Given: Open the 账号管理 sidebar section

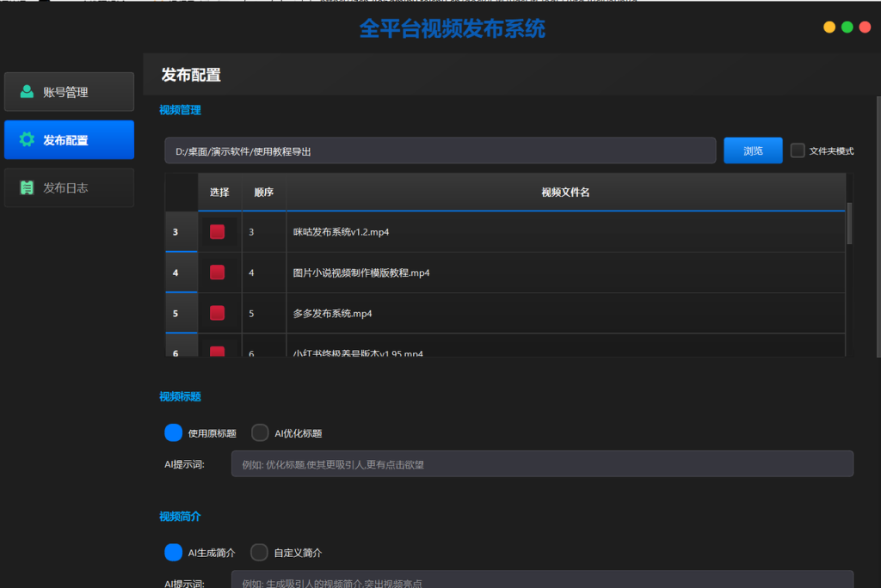Looking at the screenshot, I should coord(69,92).
